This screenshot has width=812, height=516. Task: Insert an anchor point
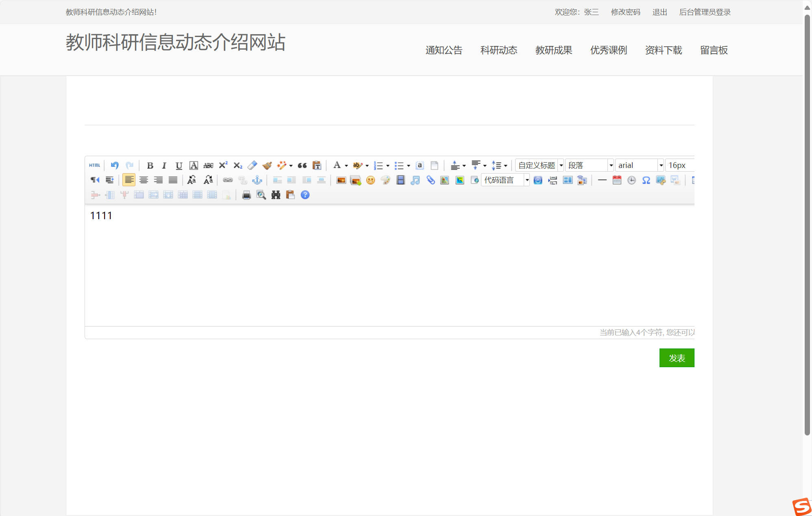[257, 180]
